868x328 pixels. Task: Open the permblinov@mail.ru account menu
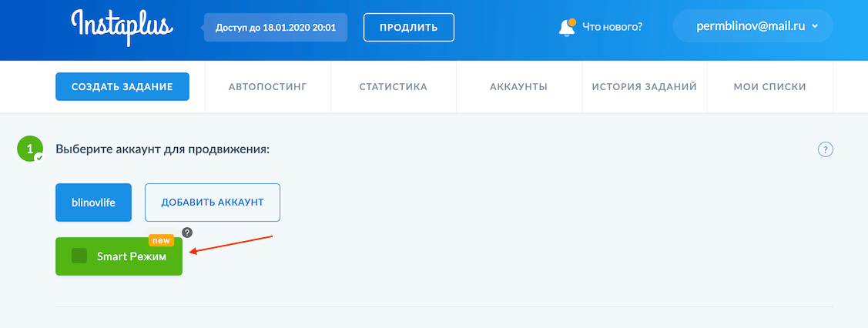click(752, 26)
